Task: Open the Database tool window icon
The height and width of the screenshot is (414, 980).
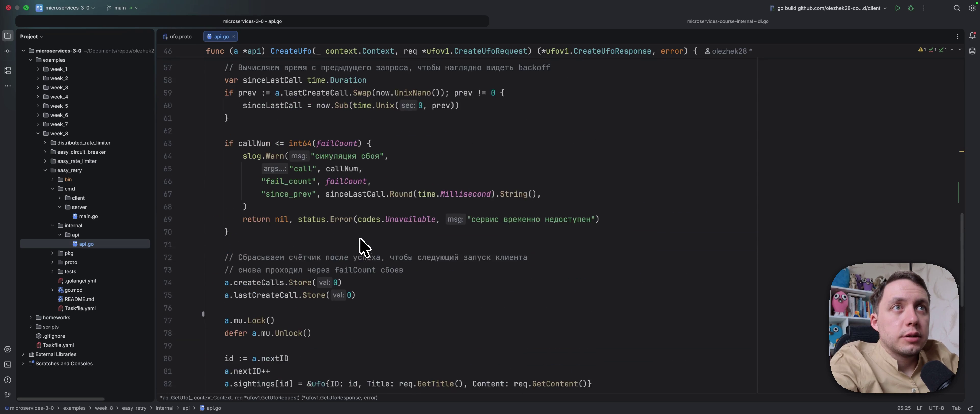Action: point(972,51)
